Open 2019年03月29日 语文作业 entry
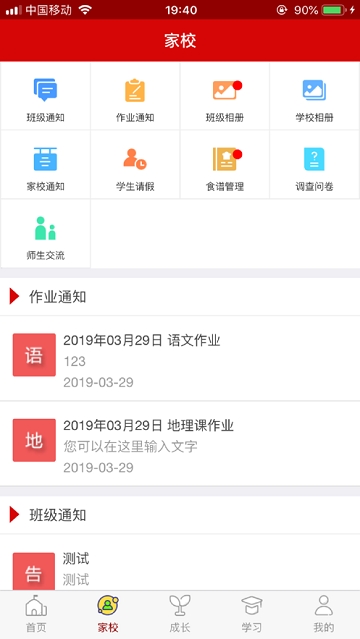The image size is (360, 639). [x=180, y=358]
